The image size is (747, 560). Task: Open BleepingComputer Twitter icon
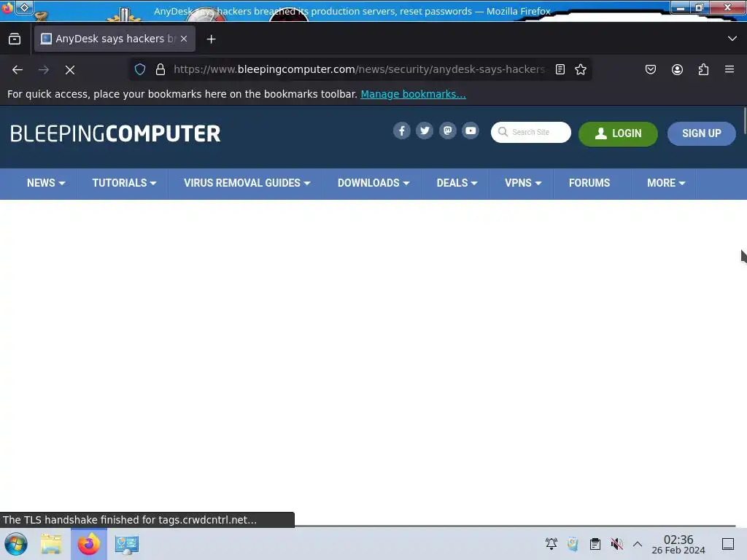click(x=425, y=131)
